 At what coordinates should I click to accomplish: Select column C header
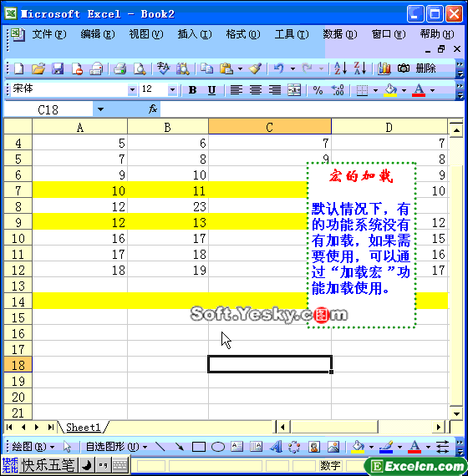(x=270, y=127)
